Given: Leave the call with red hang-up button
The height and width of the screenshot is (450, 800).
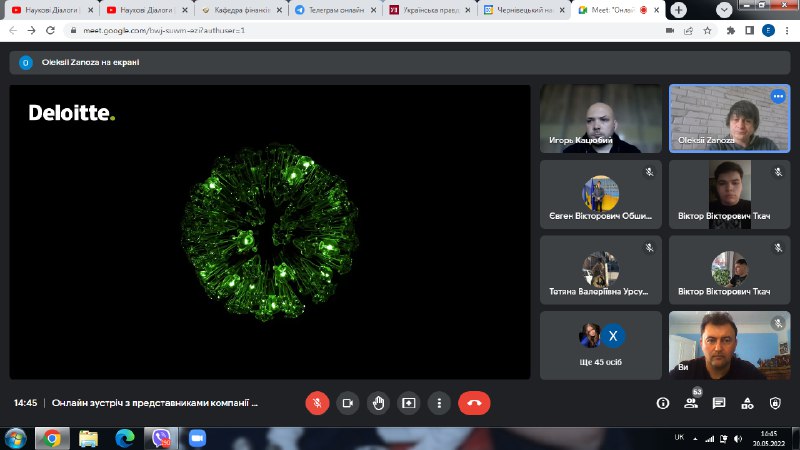Looking at the screenshot, I should [474, 403].
